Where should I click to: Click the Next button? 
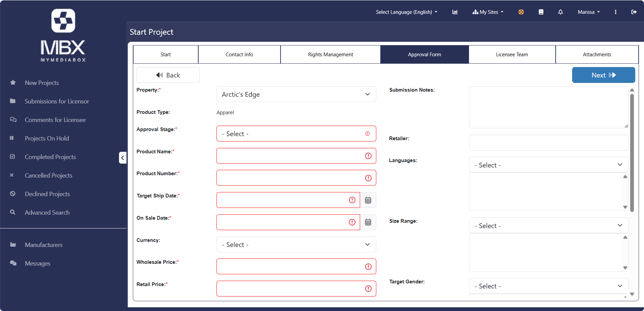coord(604,75)
